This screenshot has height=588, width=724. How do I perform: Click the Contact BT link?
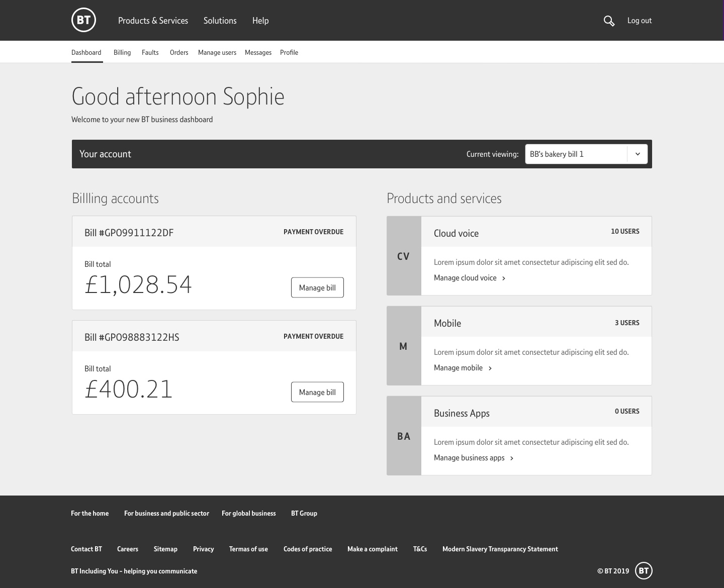point(86,549)
